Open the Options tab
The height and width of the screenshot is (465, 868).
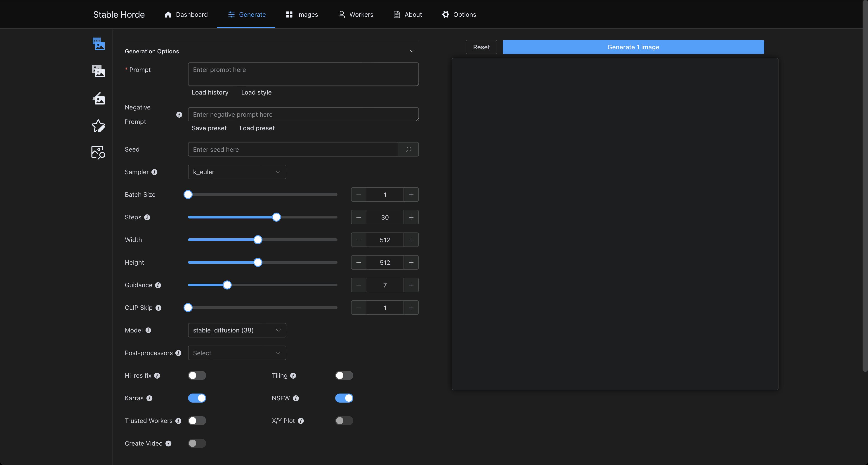pos(459,14)
